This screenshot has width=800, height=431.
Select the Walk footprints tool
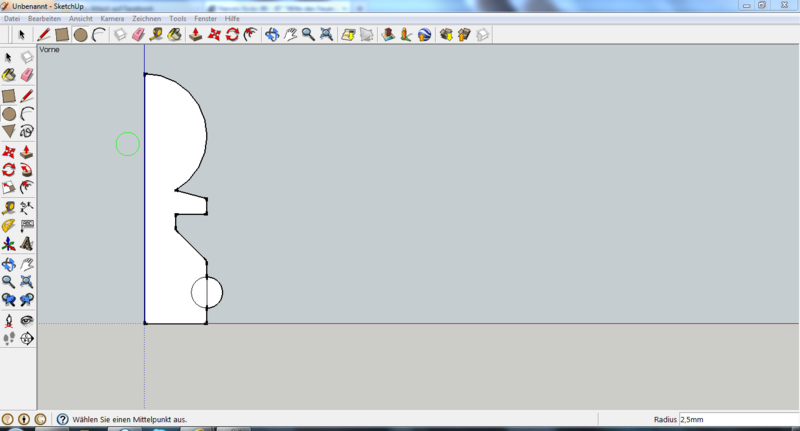tap(9, 339)
